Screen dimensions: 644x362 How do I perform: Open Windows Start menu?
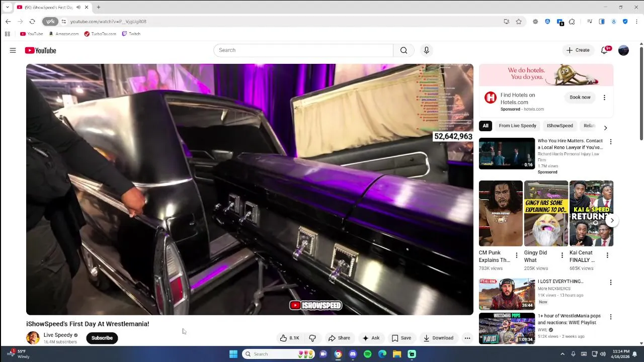click(233, 354)
